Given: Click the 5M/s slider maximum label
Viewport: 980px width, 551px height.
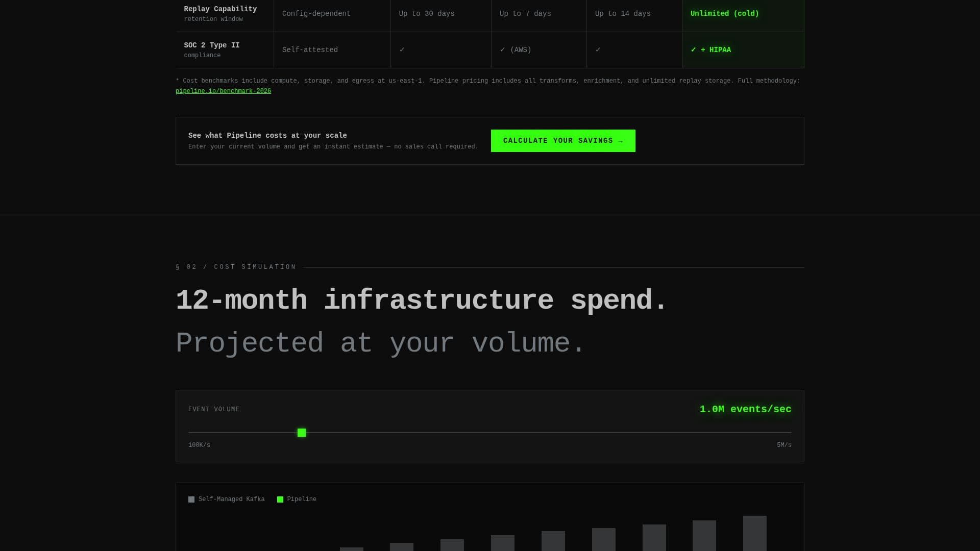Looking at the screenshot, I should click(784, 445).
